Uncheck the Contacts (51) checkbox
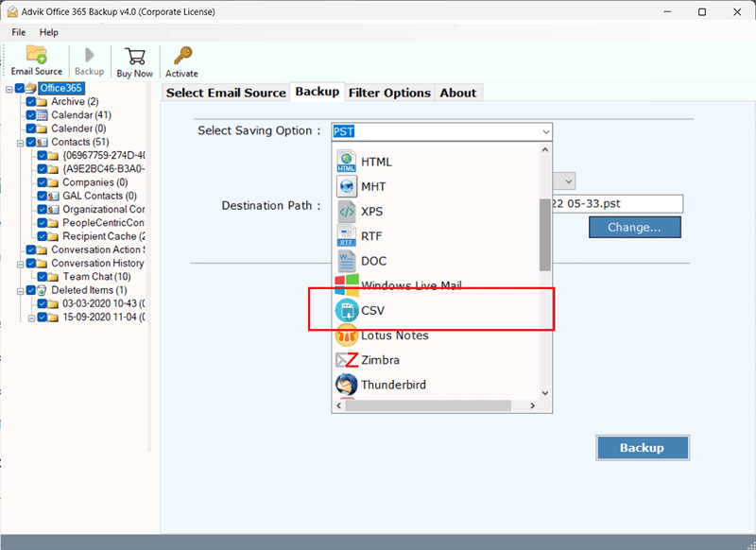This screenshot has height=550, width=756. coord(31,142)
